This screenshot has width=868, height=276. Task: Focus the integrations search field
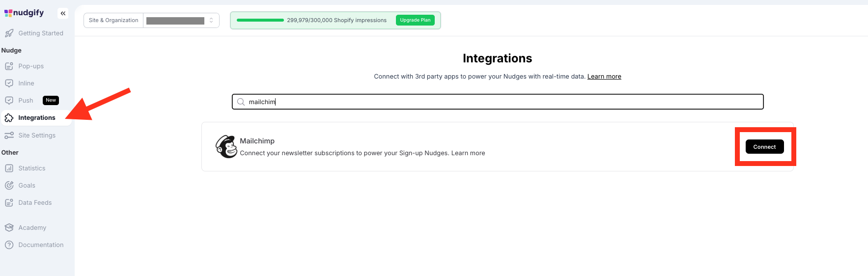point(498,102)
